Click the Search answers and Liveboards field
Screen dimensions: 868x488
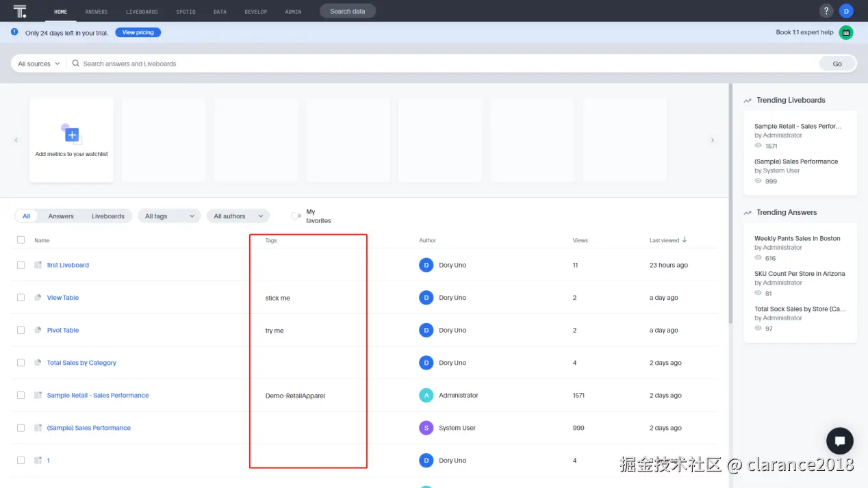(x=274, y=63)
